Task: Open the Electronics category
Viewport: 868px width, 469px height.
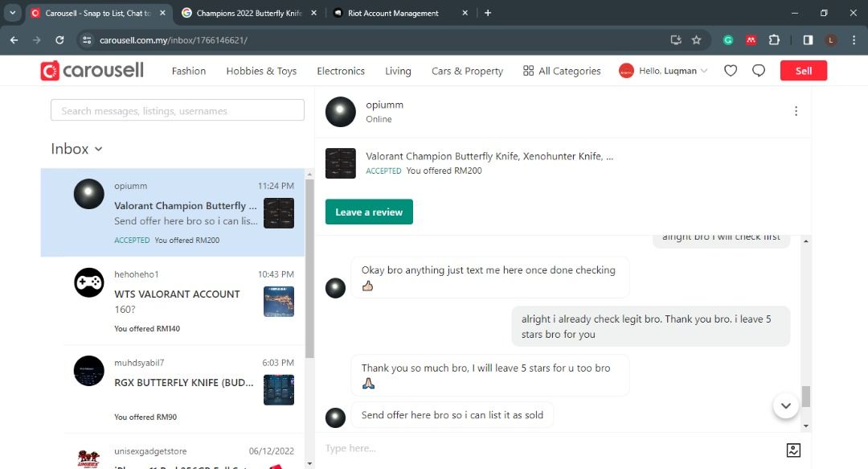Action: coord(341,71)
